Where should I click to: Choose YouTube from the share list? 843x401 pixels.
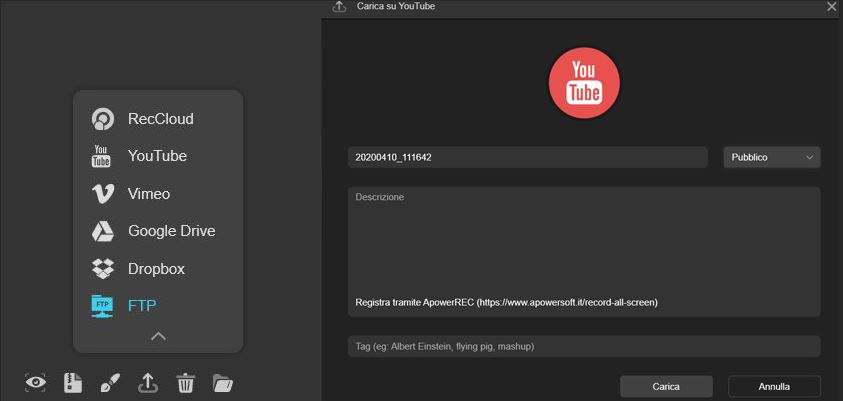(x=158, y=156)
